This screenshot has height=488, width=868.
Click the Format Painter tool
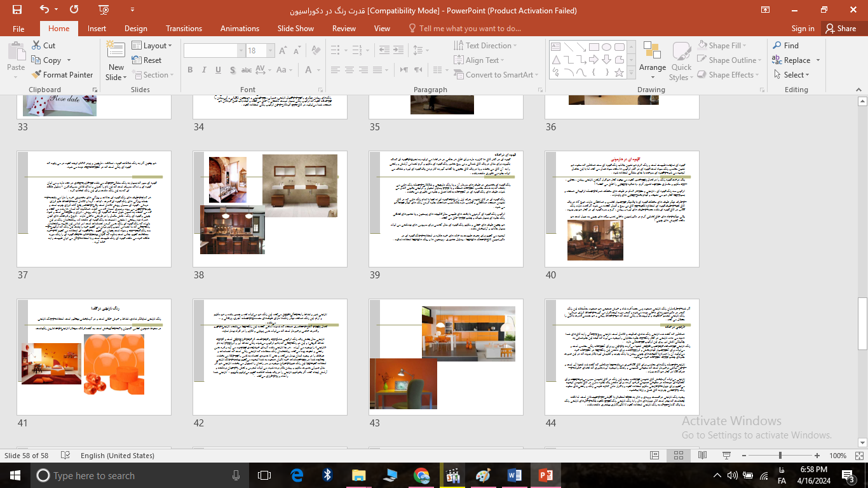pos(62,75)
